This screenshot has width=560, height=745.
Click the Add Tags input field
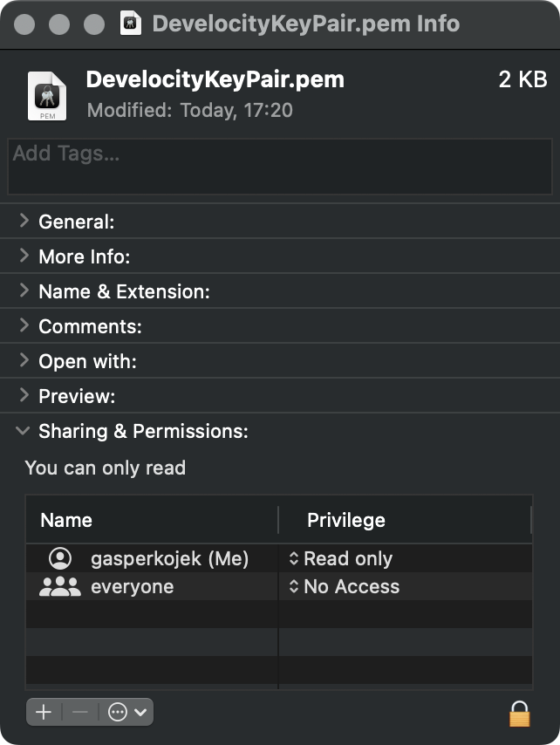click(280, 166)
